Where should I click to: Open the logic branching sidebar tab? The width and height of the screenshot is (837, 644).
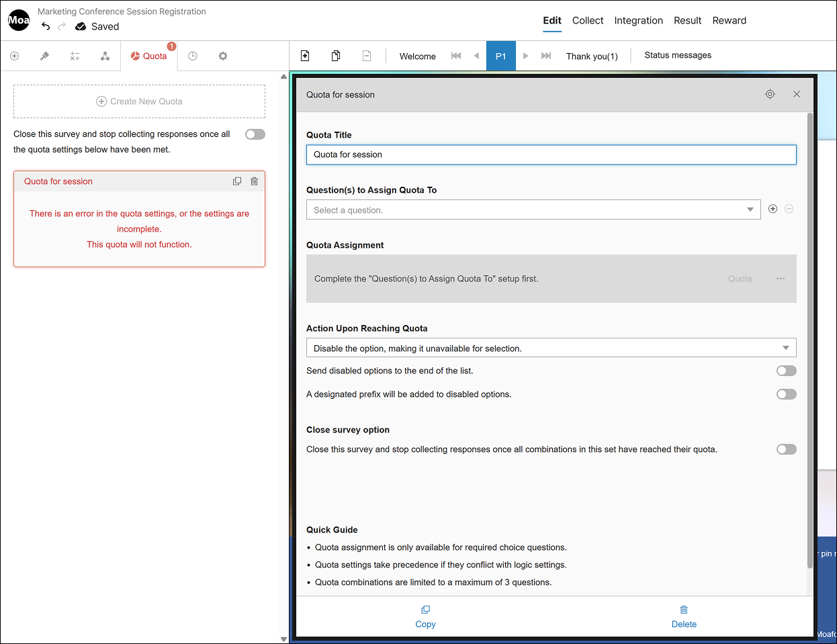click(105, 56)
